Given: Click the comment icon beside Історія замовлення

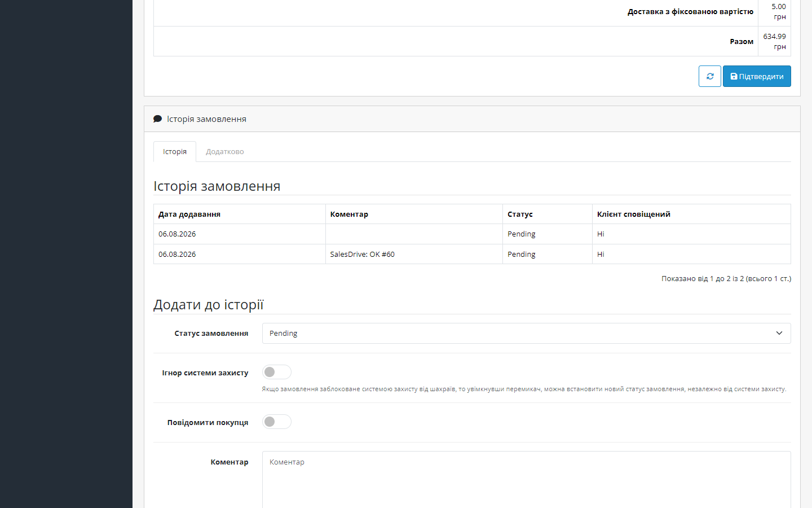Looking at the screenshot, I should [158, 119].
